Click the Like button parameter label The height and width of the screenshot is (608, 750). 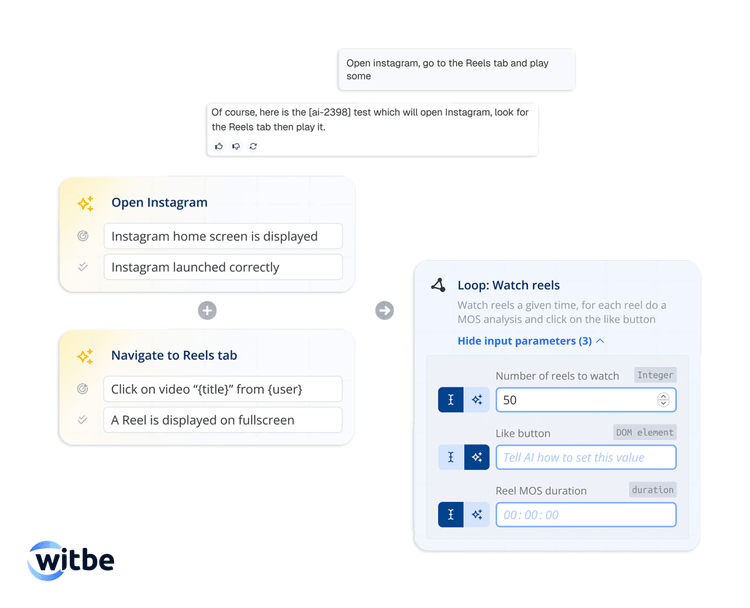click(x=523, y=433)
